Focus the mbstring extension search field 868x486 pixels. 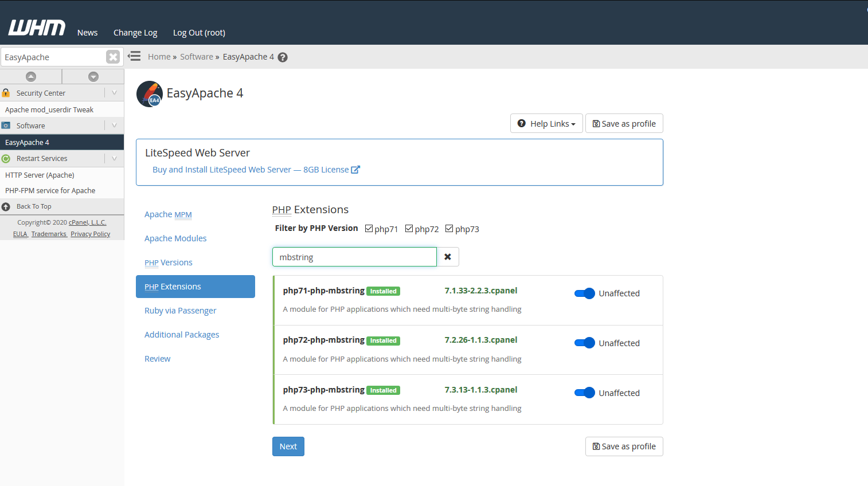pyautogui.click(x=354, y=257)
